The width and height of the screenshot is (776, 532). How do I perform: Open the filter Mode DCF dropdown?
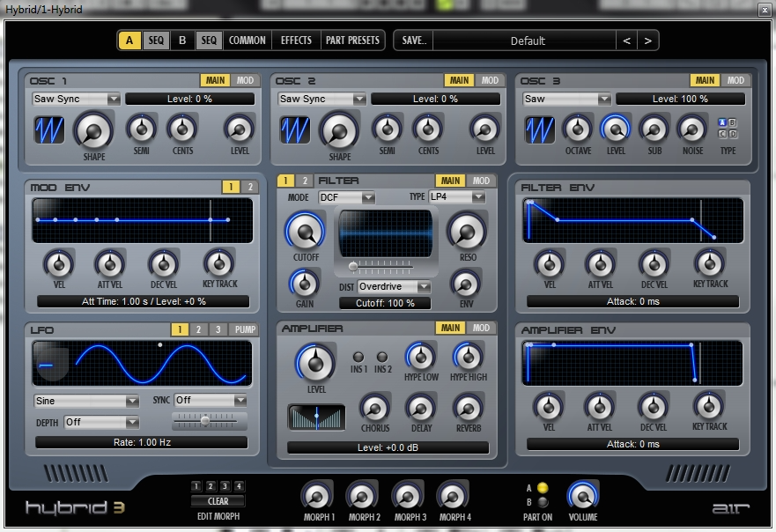pos(346,197)
